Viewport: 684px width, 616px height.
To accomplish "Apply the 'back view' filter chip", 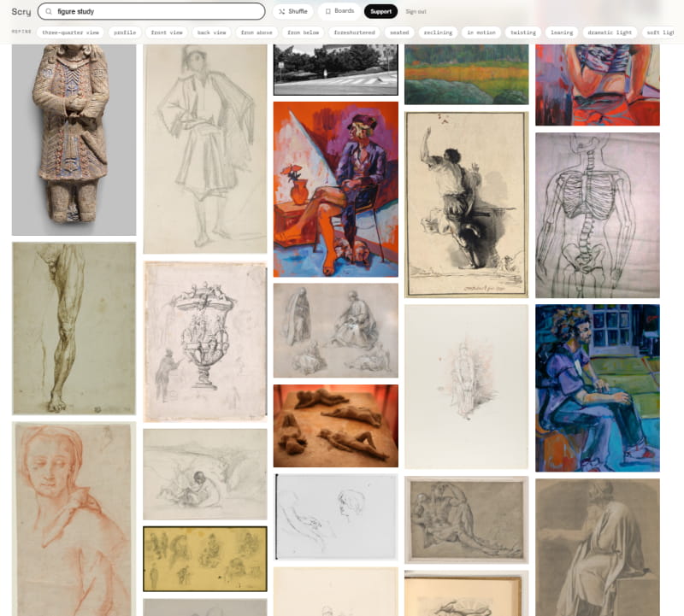I will pos(211,32).
